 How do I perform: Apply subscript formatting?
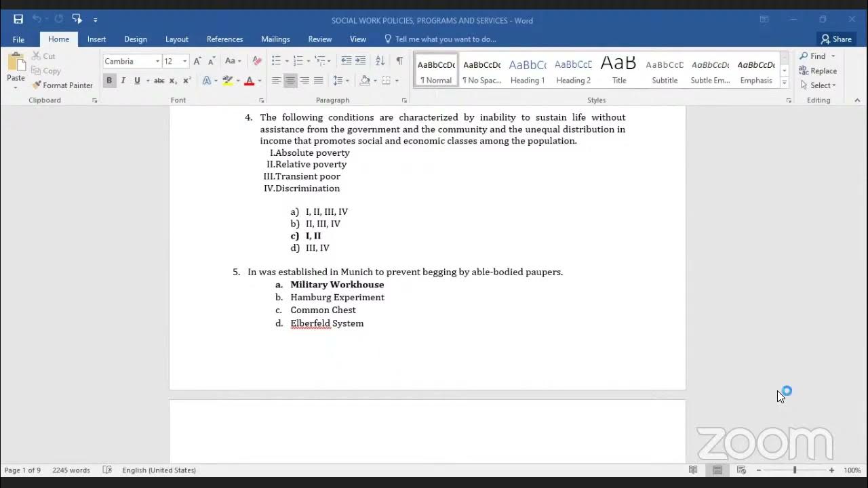click(174, 81)
